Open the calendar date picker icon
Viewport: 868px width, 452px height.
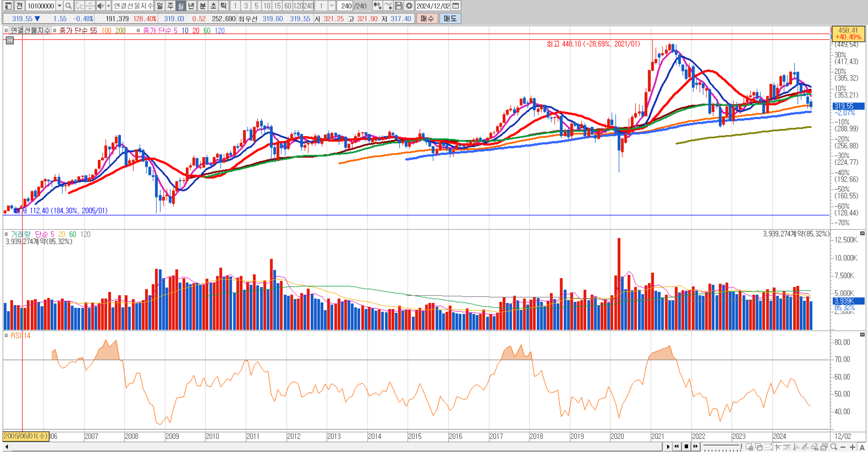[x=456, y=6]
